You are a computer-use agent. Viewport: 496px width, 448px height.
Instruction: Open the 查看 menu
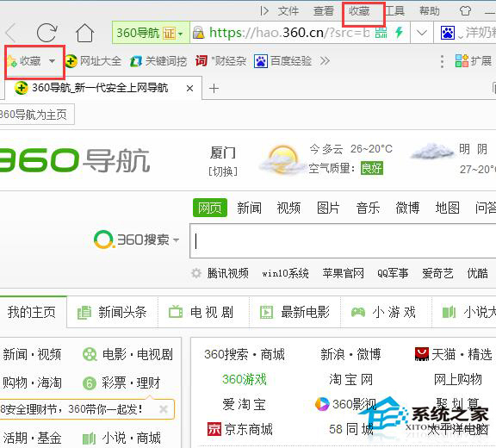324,11
